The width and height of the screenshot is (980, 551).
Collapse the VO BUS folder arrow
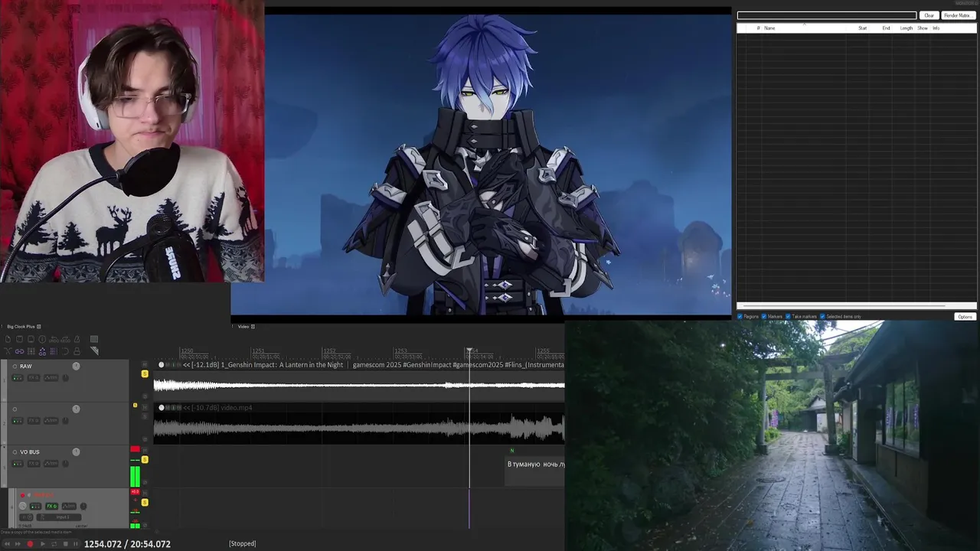[x=4, y=447]
